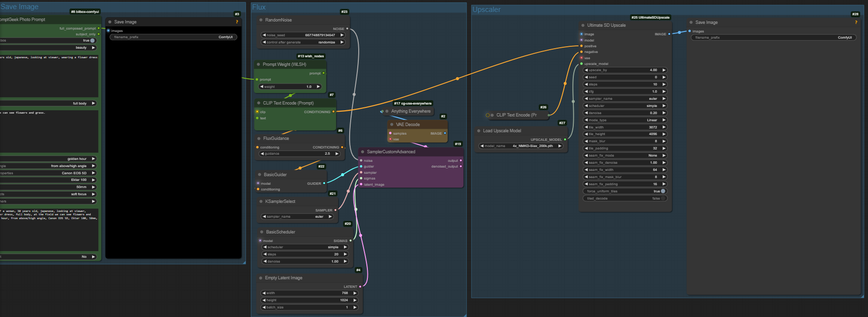Screen dimensions: 868x317
Task: Click the LATENT output socket of Empty Latent Image
Action: click(360, 286)
